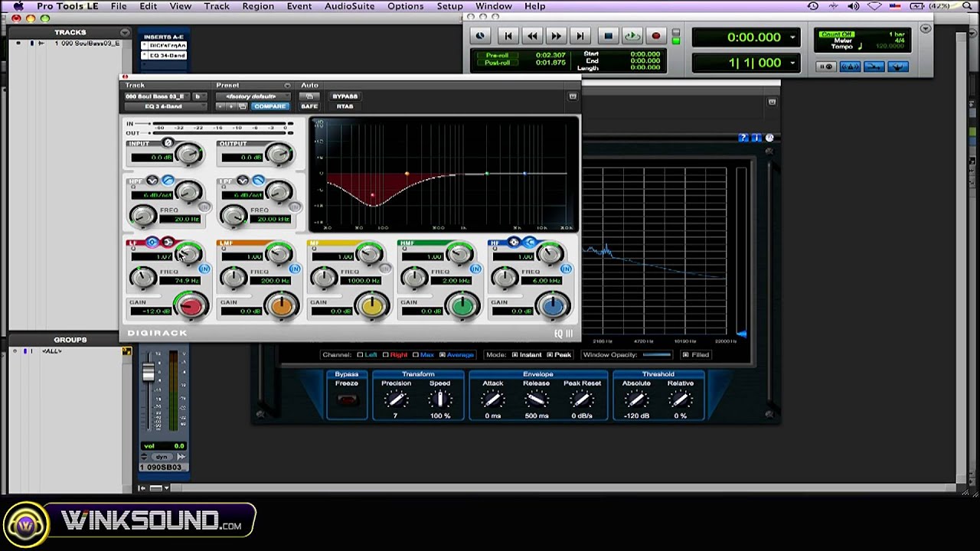980x551 pixels.
Task: Click the Rewind transport button
Action: tap(532, 36)
